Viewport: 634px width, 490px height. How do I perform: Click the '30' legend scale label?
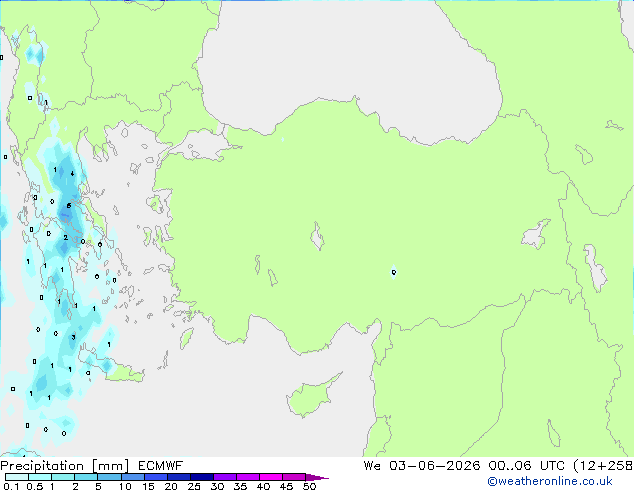217,486
